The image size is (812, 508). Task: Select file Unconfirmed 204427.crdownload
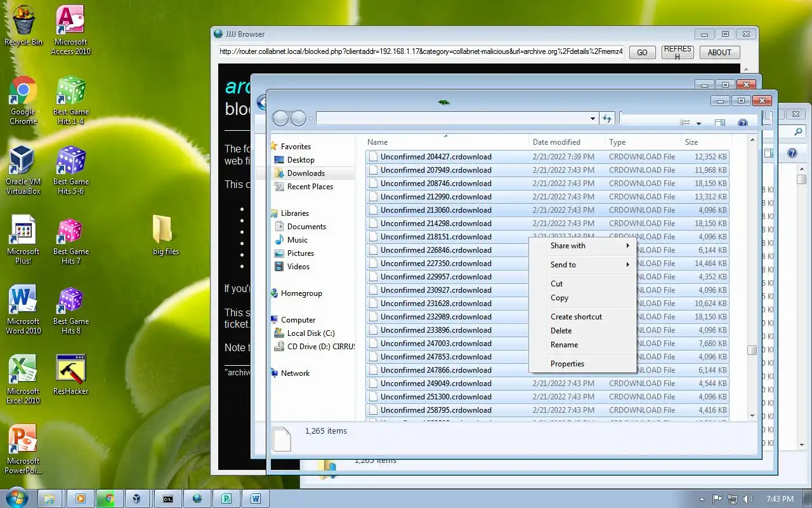[547, 157]
